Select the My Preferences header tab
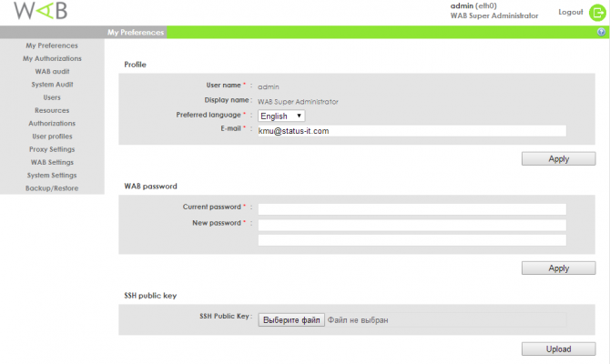Viewport: 610px width, 364px height. pos(136,32)
